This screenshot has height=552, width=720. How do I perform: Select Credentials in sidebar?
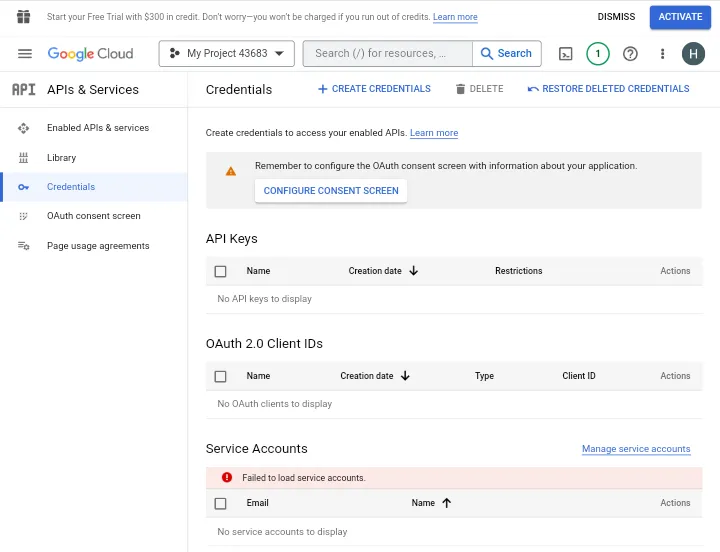pos(94,187)
